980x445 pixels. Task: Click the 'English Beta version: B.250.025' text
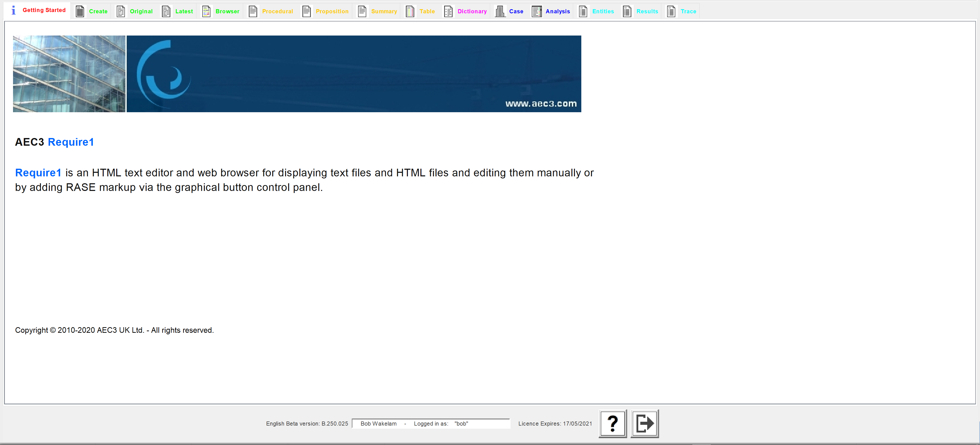[307, 424]
